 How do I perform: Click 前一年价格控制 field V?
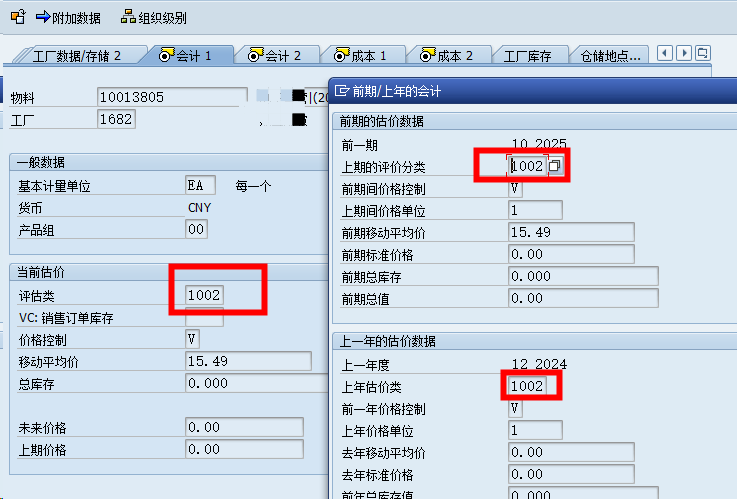click(515, 408)
